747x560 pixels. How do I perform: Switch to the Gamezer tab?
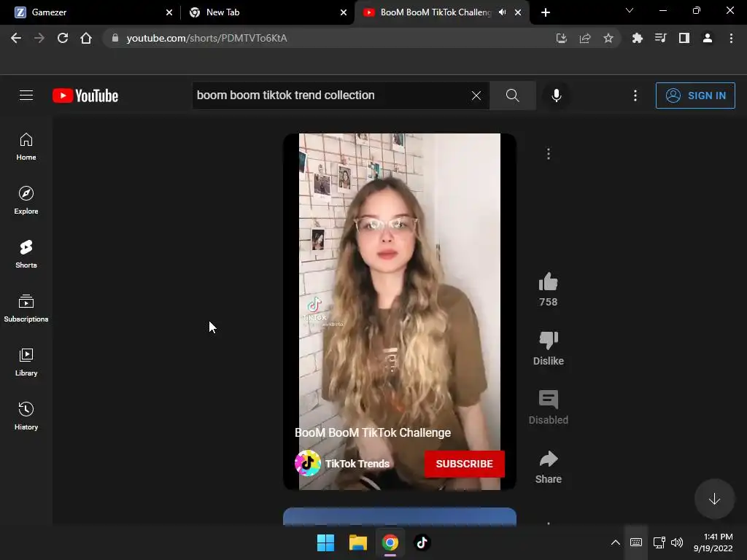(x=90, y=12)
